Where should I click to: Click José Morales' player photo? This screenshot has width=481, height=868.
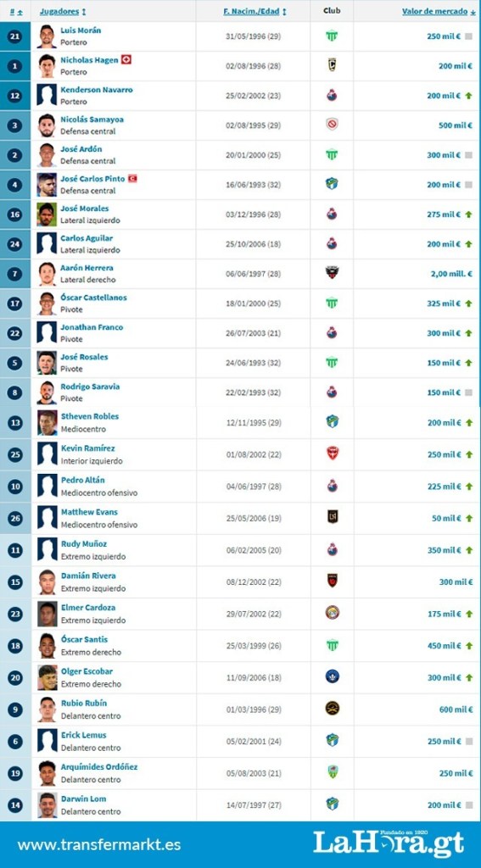tap(48, 214)
